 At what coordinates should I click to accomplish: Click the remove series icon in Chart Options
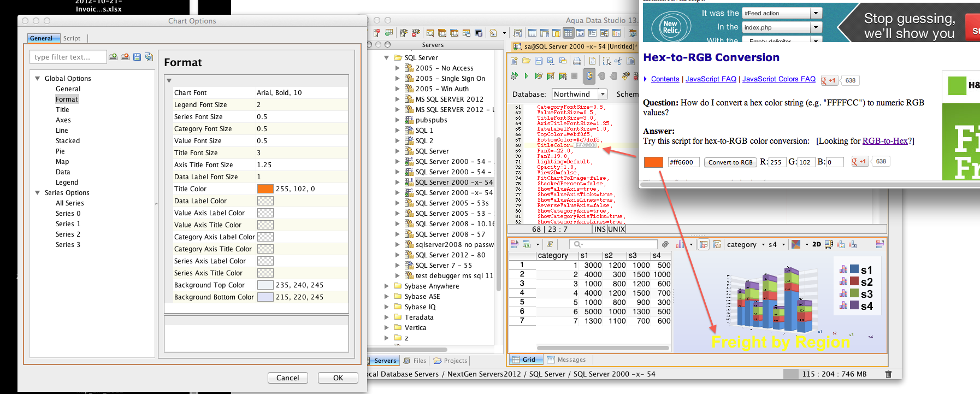(125, 57)
